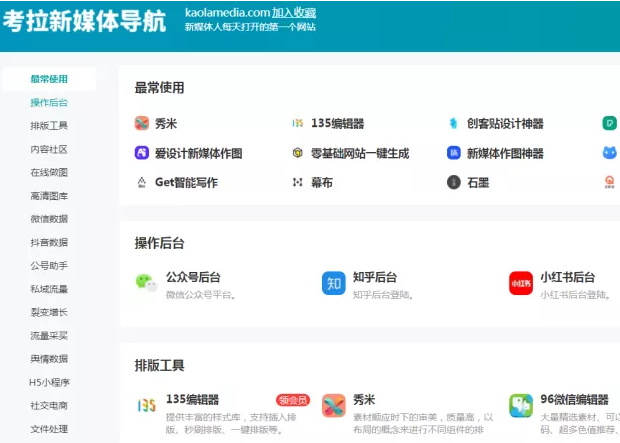
Task: Open 社交电商 sidebar category
Action: click(49, 405)
